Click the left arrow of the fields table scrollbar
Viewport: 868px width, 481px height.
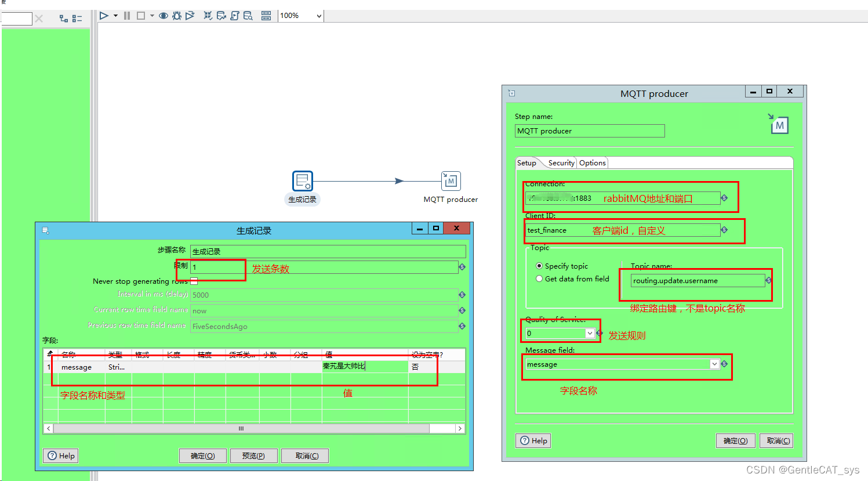(x=48, y=428)
